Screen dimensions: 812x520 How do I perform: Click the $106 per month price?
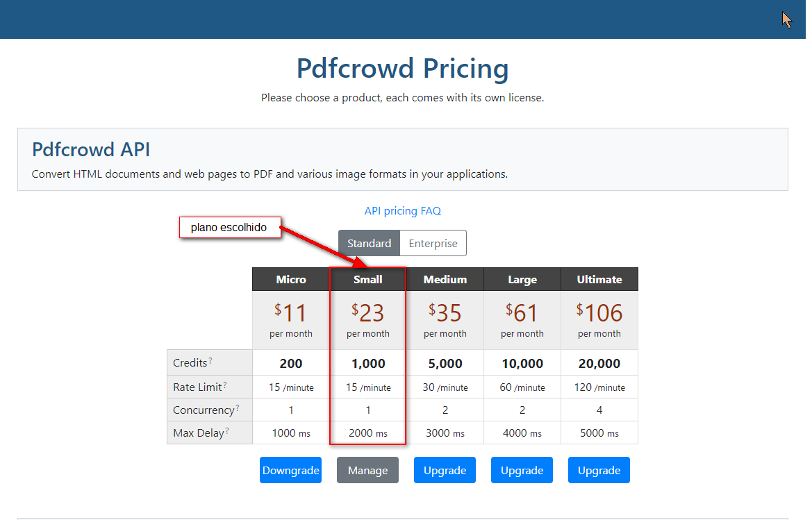[x=599, y=314]
